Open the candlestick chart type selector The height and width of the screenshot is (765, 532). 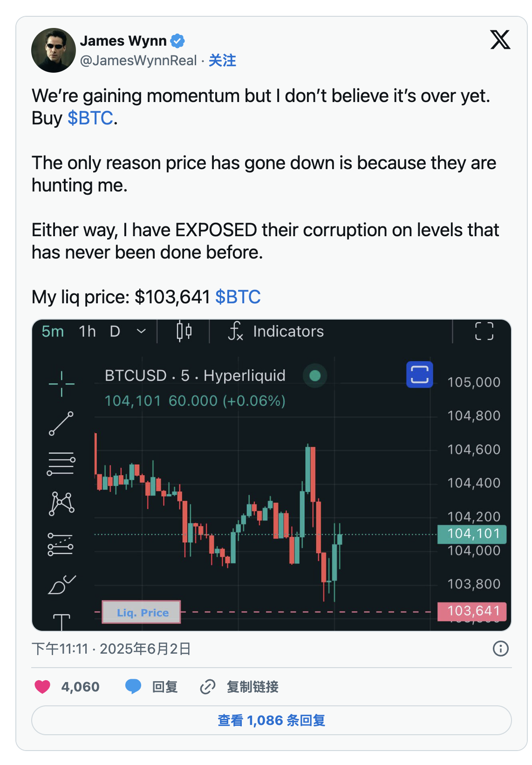click(184, 332)
